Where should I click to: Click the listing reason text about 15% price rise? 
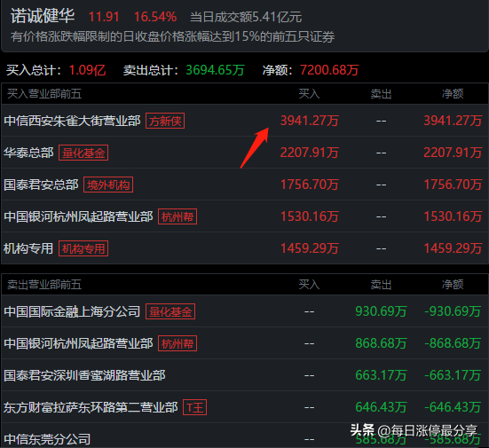172,36
